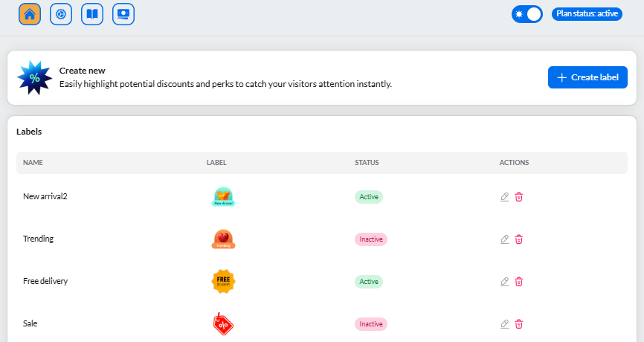Click the discount percent starburst icon
The width and height of the screenshot is (644, 342).
coord(34,77)
